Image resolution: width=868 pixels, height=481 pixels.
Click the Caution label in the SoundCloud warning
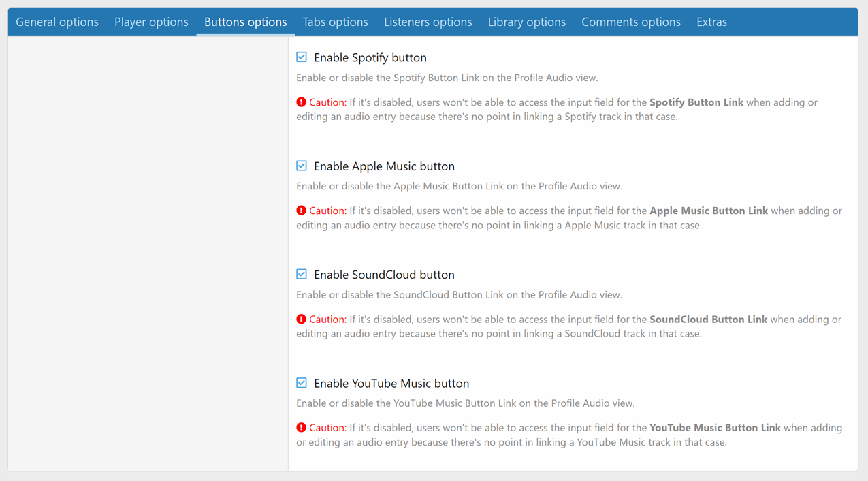point(327,319)
